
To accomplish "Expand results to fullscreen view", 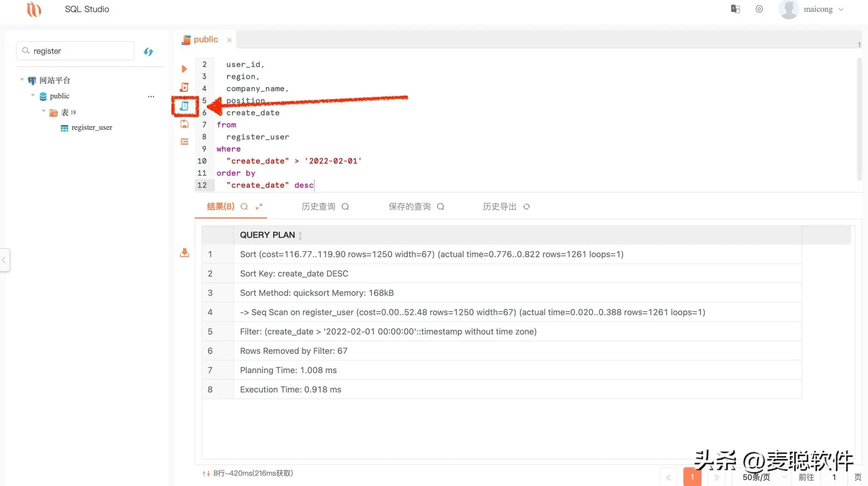I will [259, 207].
